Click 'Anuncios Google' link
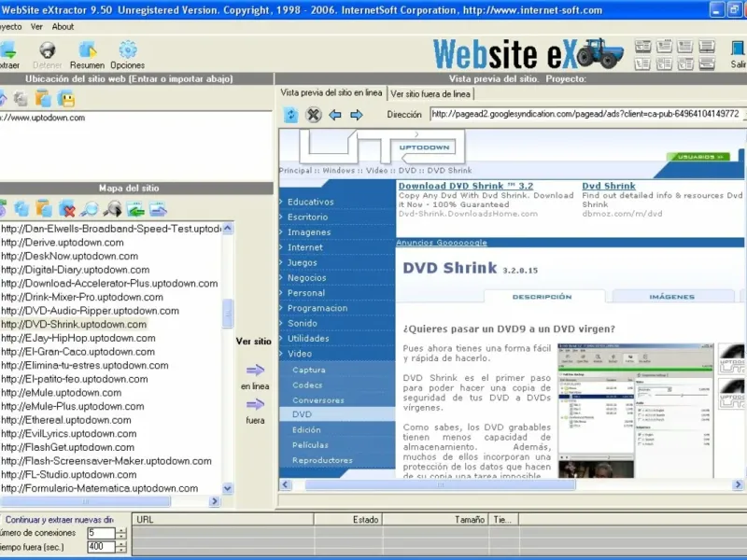 tap(442, 243)
